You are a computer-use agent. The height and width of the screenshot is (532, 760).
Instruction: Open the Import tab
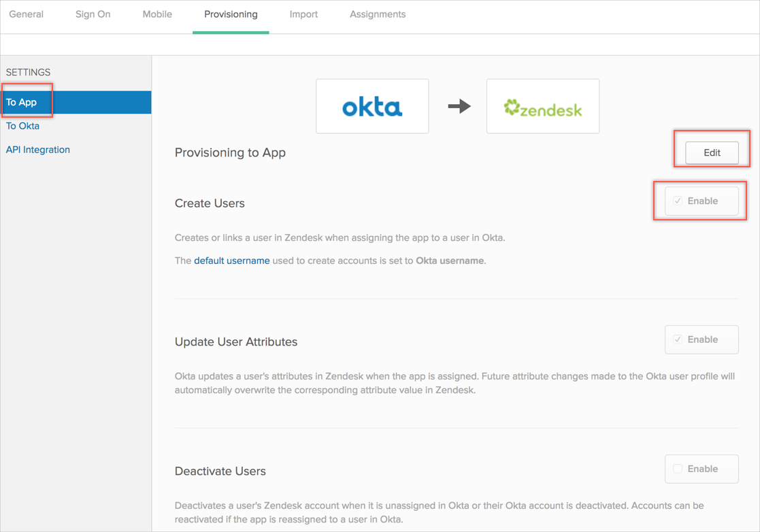[x=303, y=14]
